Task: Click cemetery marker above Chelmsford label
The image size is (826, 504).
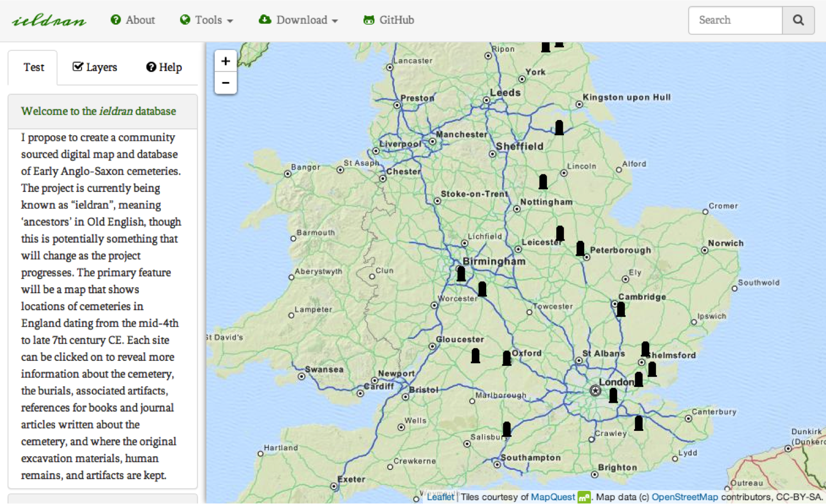Action: point(645,349)
